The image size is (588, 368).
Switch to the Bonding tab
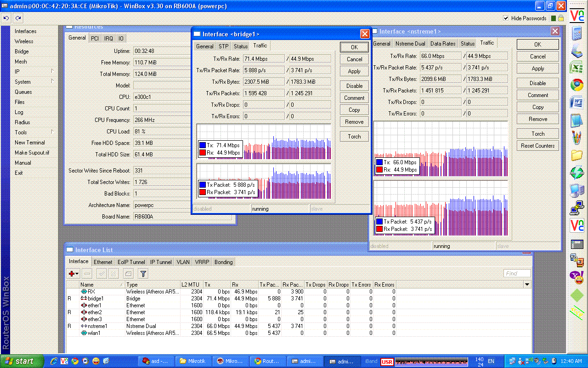click(224, 262)
